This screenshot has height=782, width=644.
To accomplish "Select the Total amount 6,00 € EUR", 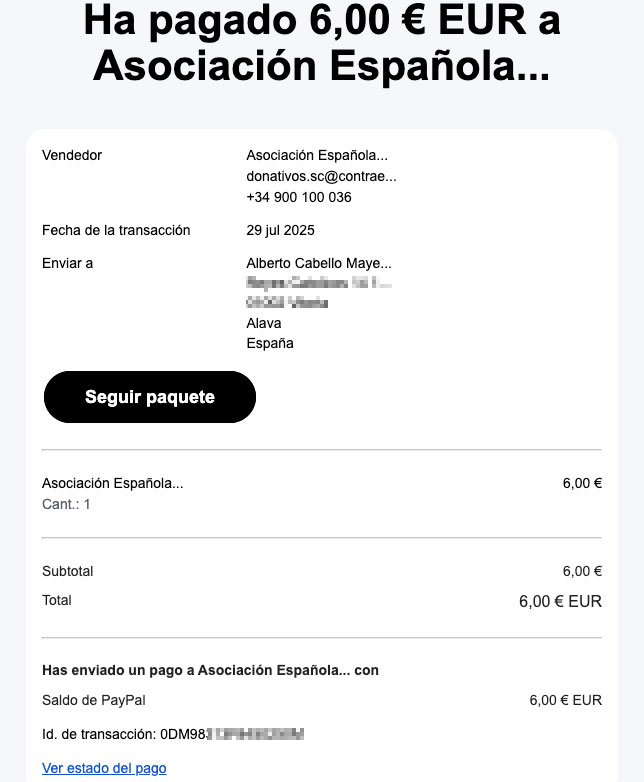I will (560, 601).
